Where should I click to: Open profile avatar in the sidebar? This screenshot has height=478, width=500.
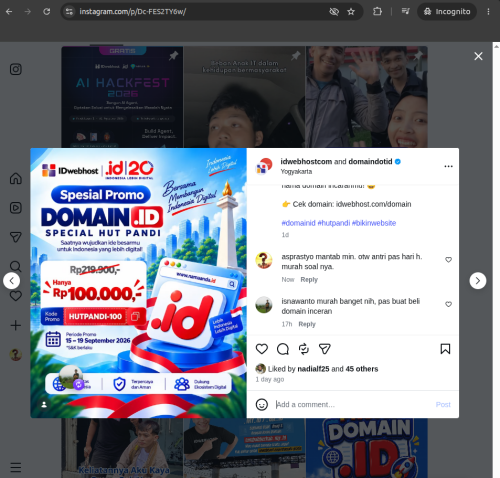[16, 355]
